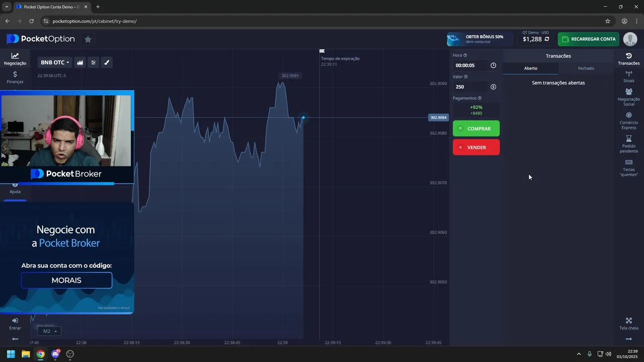Add BNB OTC to favorites star
Viewport: 644px width, 362px height.
click(88, 39)
